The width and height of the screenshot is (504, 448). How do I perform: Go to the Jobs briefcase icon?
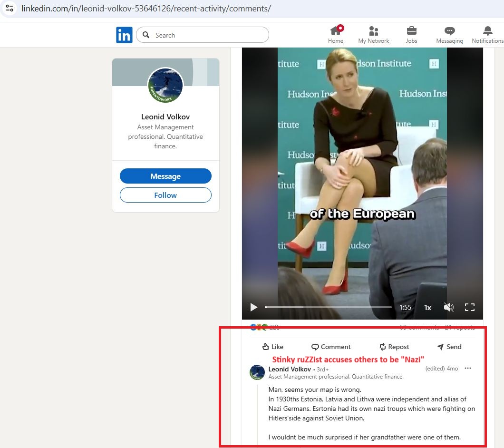411,31
